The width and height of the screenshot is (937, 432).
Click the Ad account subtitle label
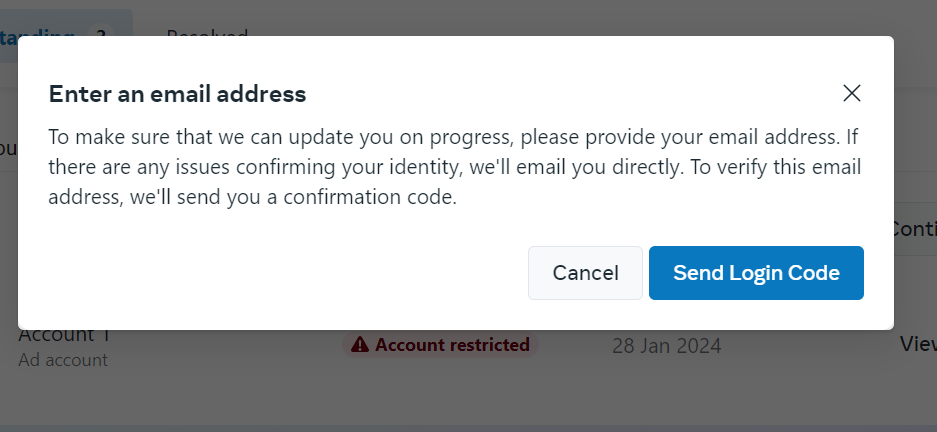point(63,360)
